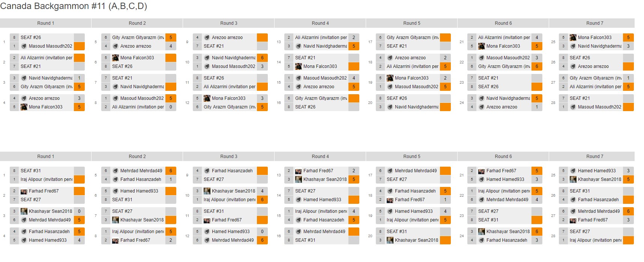Click Arezoo's avatar in match against Gity Arazm

[x=116, y=46]
